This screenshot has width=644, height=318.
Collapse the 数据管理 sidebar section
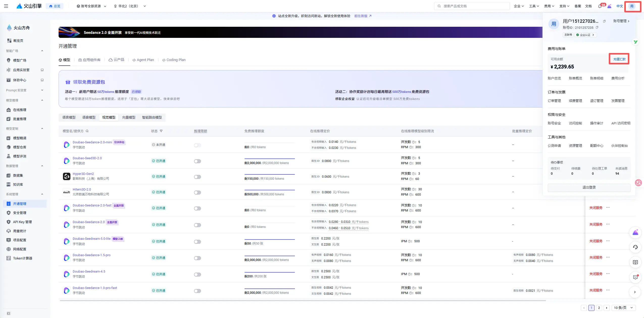pos(42,166)
